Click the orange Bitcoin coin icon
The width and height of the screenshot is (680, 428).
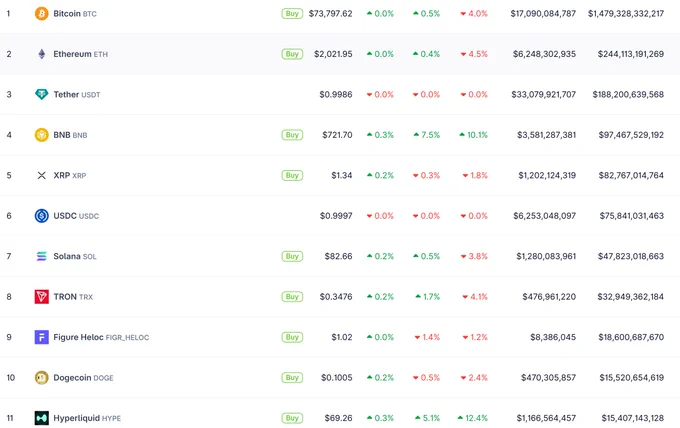click(x=42, y=13)
